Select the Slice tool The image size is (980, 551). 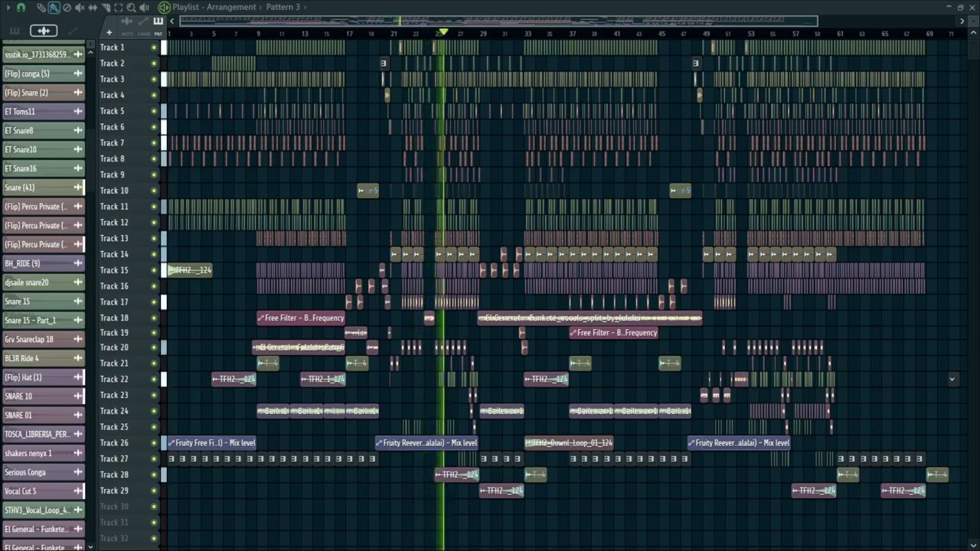pos(106,7)
